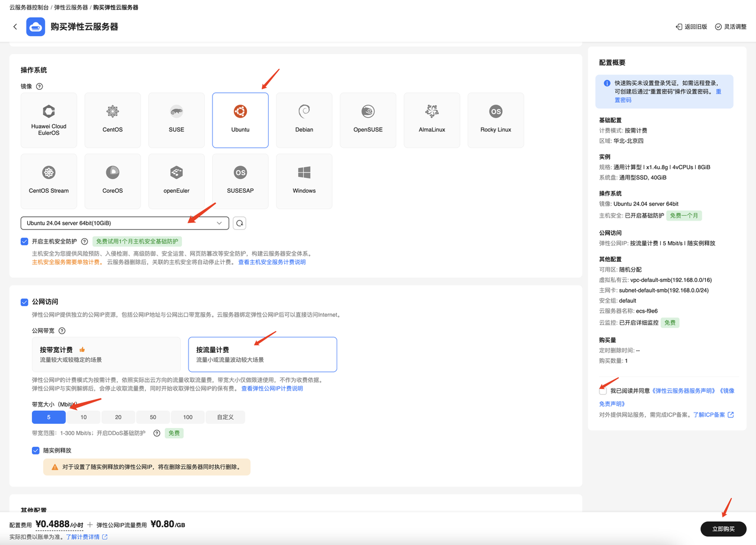Click 灵活调整 link
Viewport: 756px width, 545px height.
click(x=735, y=27)
